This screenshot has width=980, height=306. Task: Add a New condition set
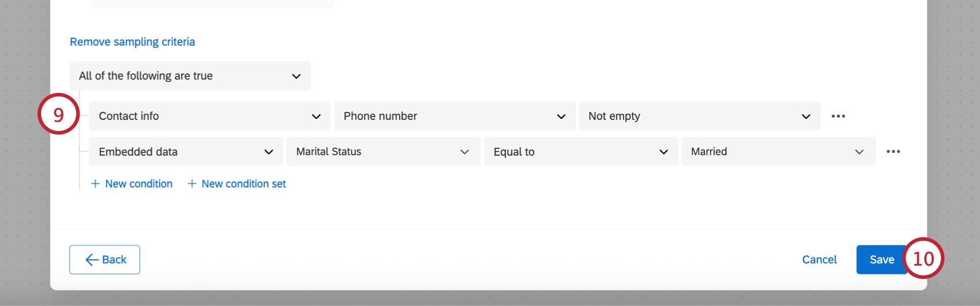tap(243, 184)
